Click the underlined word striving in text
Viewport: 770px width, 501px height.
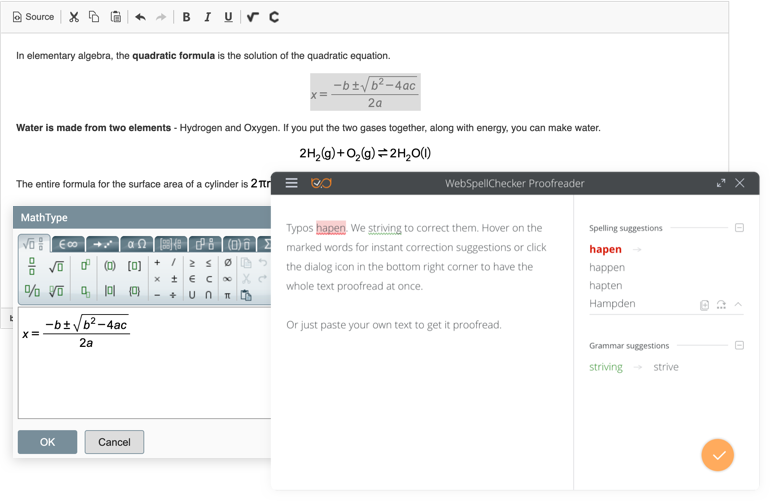point(385,228)
